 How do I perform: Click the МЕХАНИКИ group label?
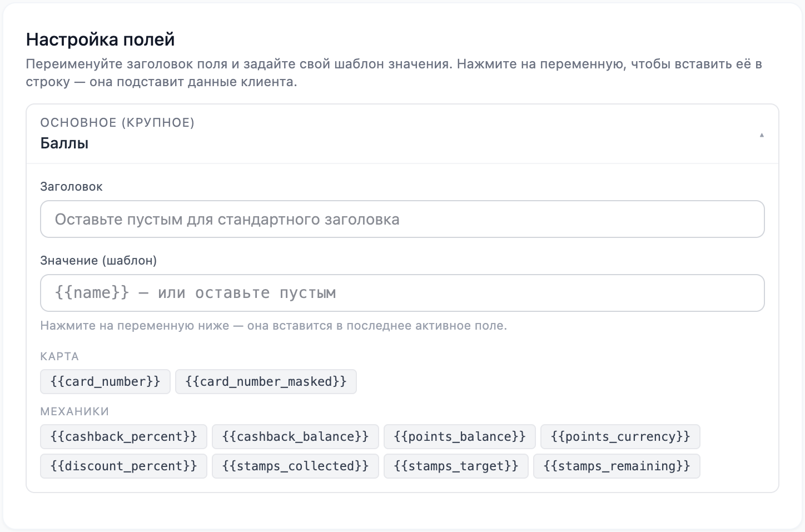[x=74, y=411]
